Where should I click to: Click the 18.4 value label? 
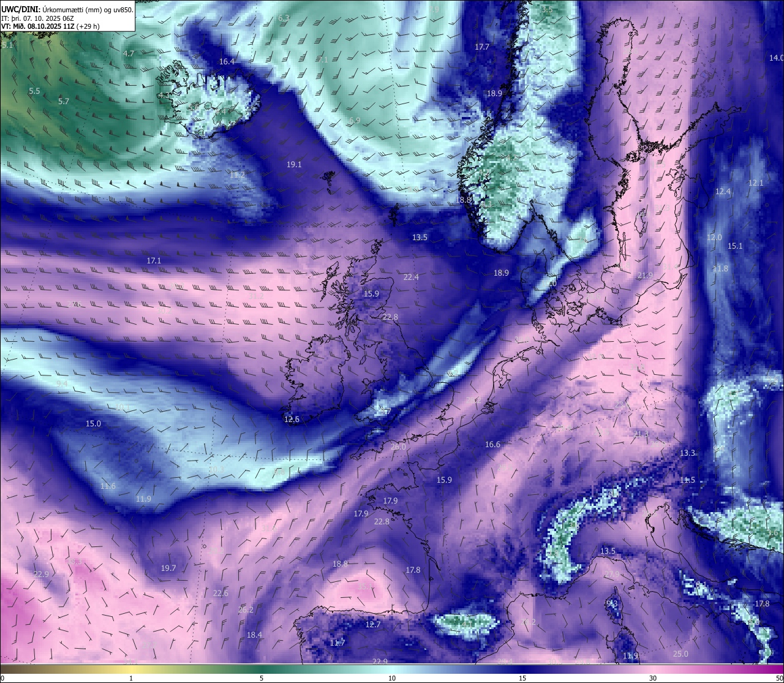point(254,635)
